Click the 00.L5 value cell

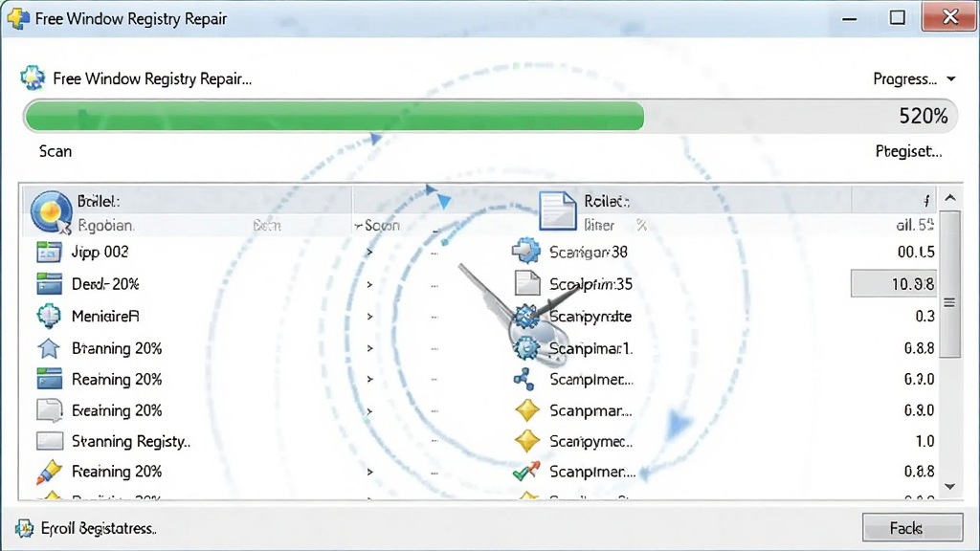point(916,253)
